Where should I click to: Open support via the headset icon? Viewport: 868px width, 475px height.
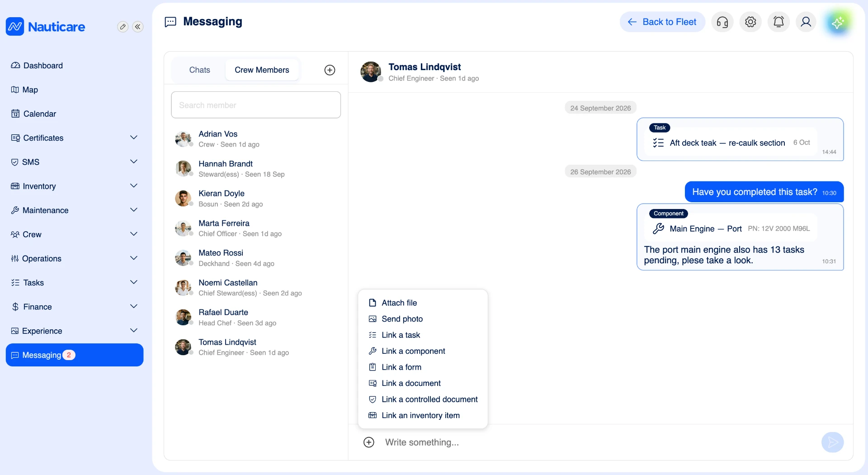pos(722,22)
